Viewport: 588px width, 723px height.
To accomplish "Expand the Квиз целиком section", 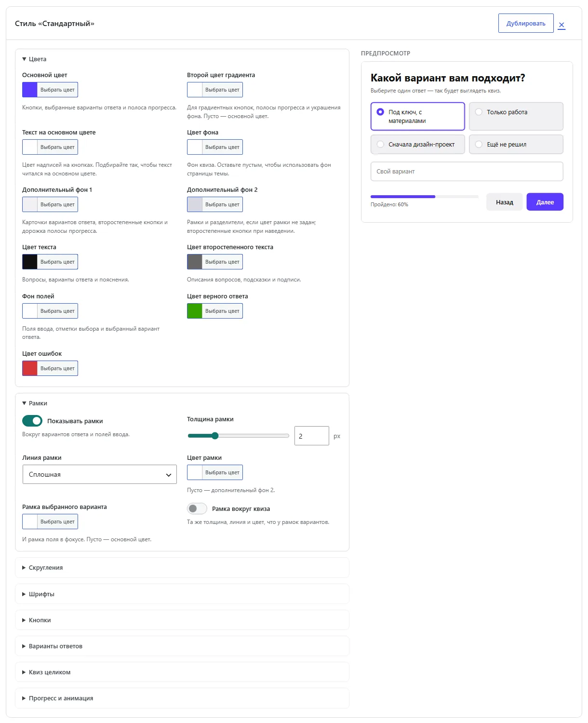I will [182, 672].
